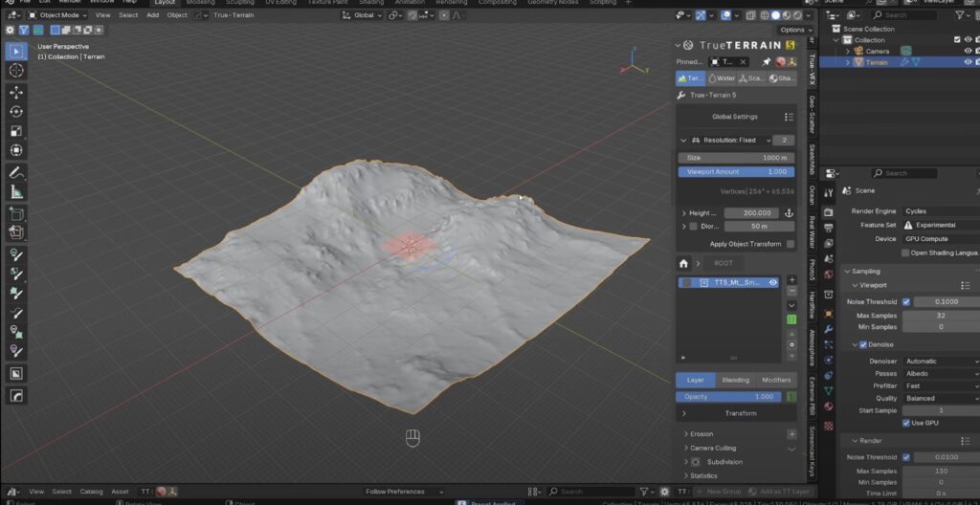Screen dimensions: 980x505
Task: Click the home icon above ROOT
Action: point(683,263)
